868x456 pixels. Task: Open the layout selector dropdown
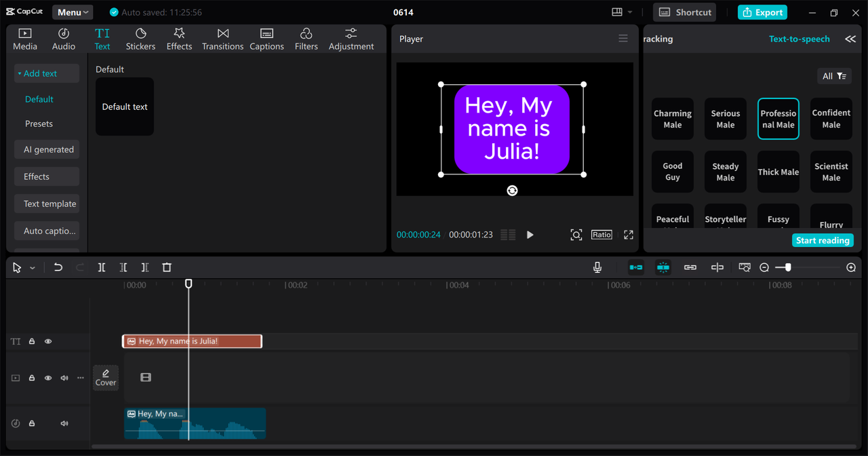coord(621,12)
